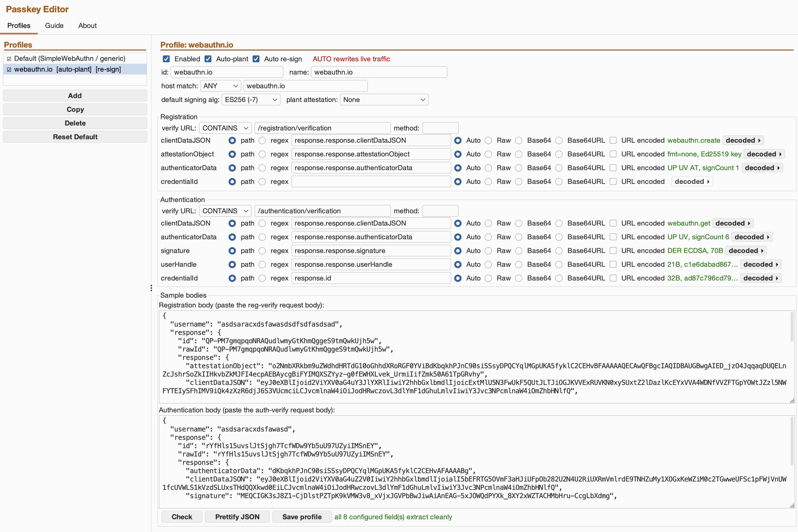Toggle the Auto-plant checkbox

[208, 59]
